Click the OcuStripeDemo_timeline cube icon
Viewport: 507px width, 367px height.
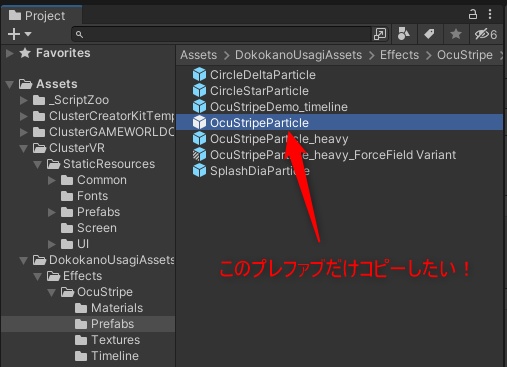(199, 106)
